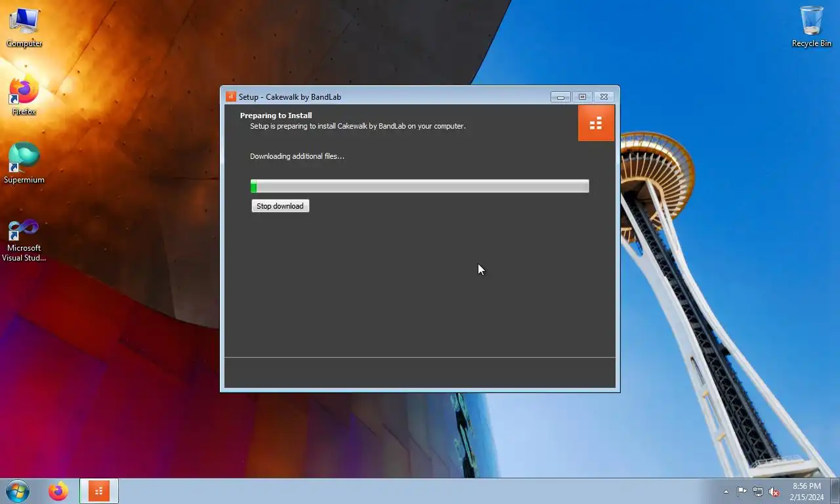Click the Cakewalk setup taskbar button
840x504 pixels.
tap(99, 491)
